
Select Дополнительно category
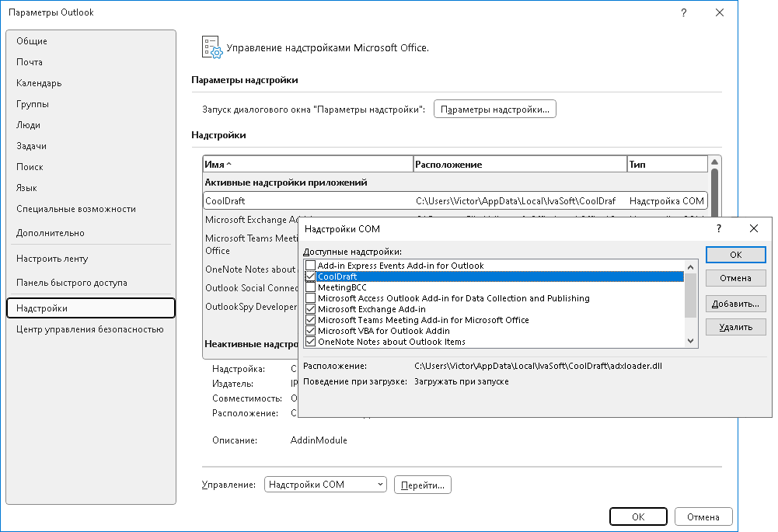tap(91, 233)
